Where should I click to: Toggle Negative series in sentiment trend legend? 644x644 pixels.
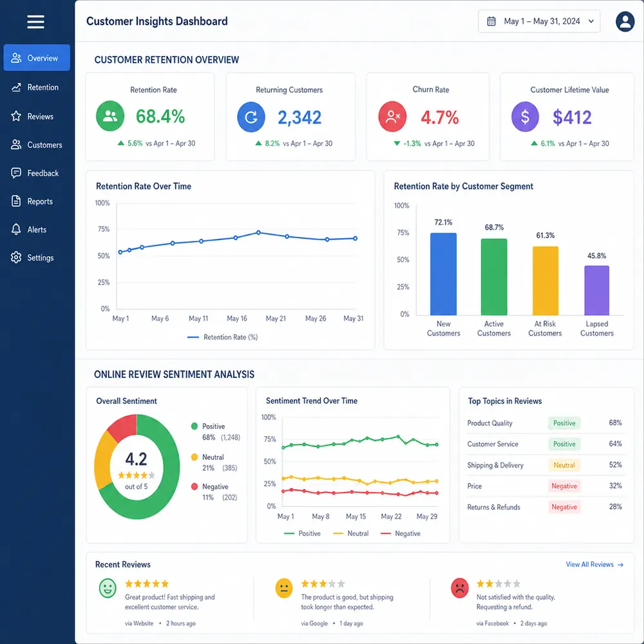click(x=401, y=533)
